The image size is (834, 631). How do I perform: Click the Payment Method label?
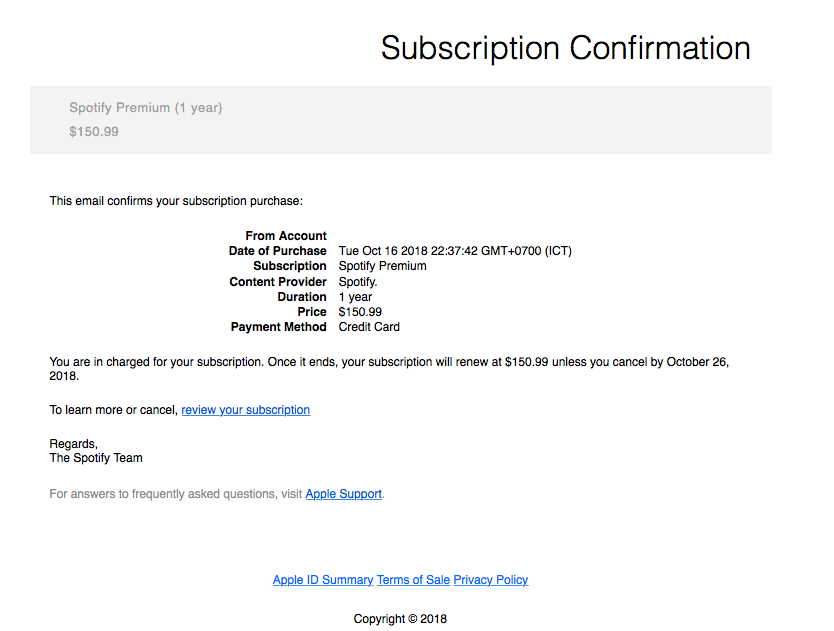click(x=279, y=327)
